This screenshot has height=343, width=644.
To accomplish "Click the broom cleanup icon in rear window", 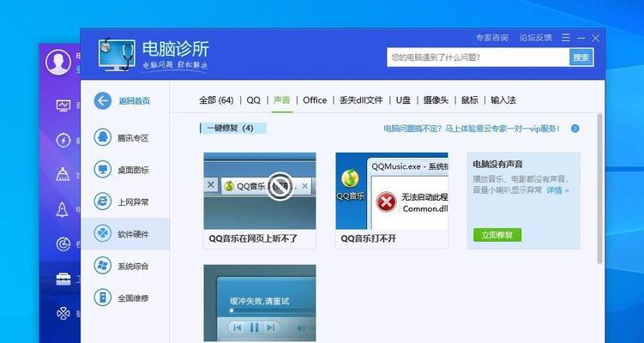I will (63, 175).
